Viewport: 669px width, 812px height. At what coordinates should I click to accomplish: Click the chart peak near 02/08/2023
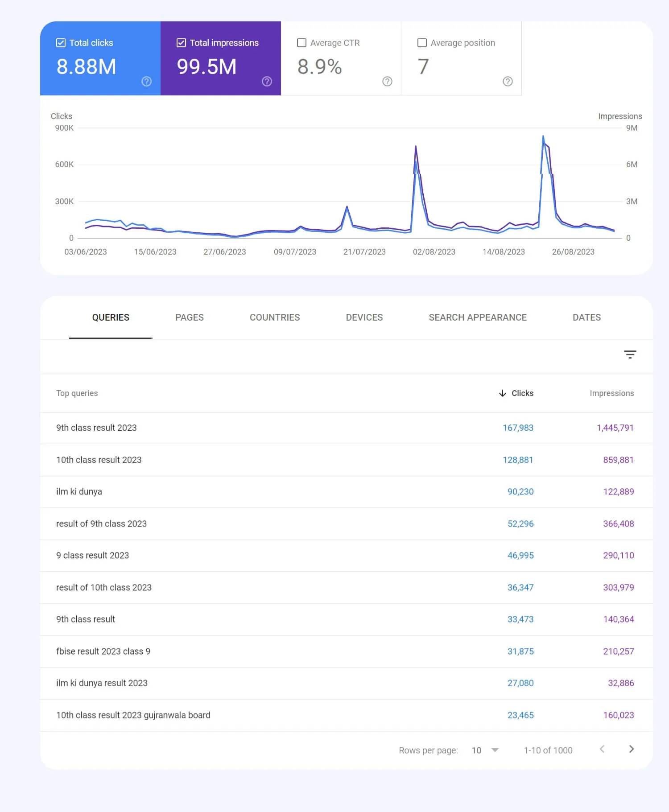pos(416,146)
